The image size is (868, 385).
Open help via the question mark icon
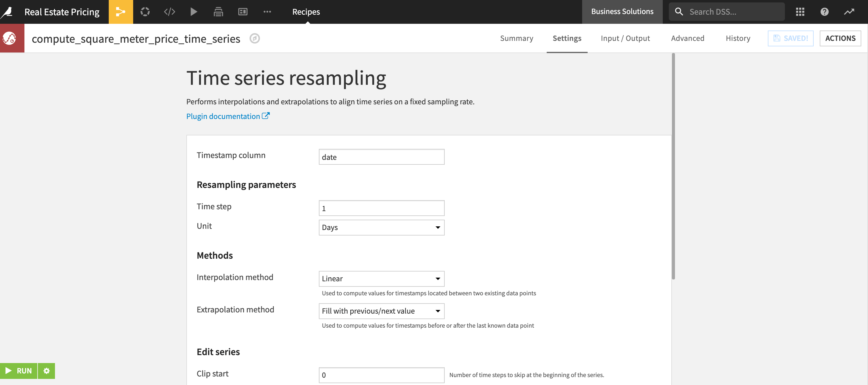(x=825, y=12)
